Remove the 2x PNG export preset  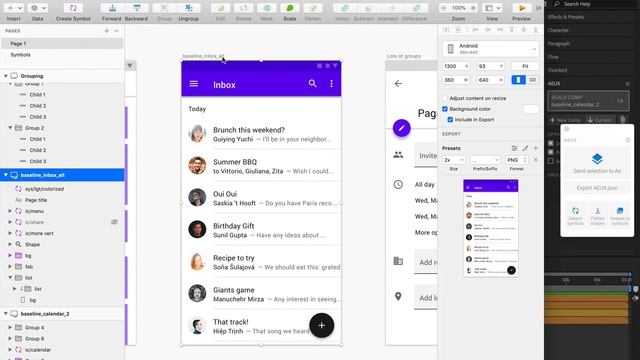(536, 160)
